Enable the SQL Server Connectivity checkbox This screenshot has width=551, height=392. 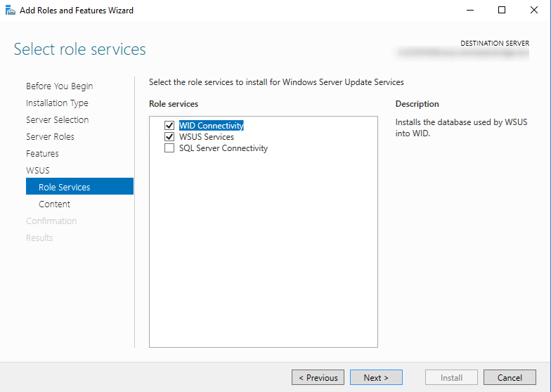point(169,148)
